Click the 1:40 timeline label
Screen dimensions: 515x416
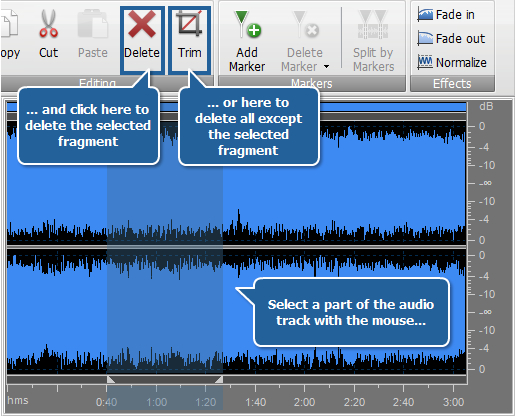256,402
